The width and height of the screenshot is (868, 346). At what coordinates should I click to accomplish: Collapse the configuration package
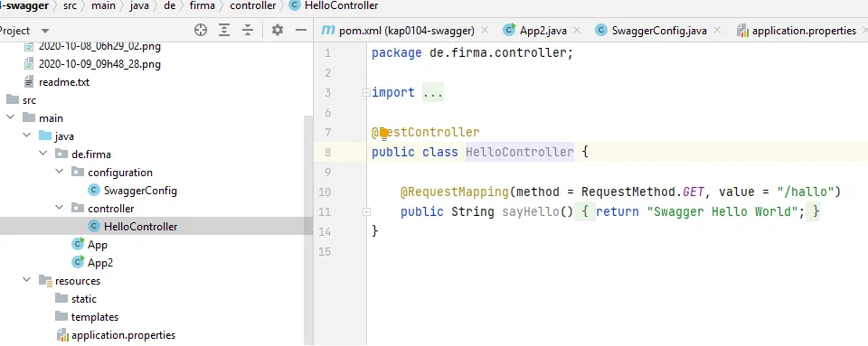click(x=60, y=172)
